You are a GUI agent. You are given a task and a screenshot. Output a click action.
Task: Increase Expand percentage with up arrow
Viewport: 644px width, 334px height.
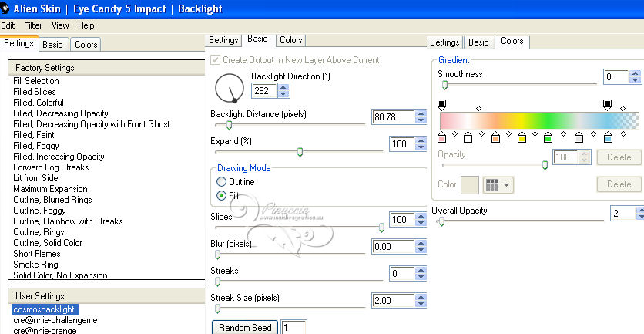(x=420, y=140)
